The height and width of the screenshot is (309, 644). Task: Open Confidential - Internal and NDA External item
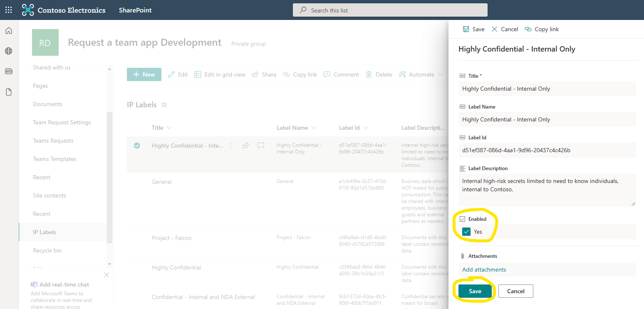[203, 297]
